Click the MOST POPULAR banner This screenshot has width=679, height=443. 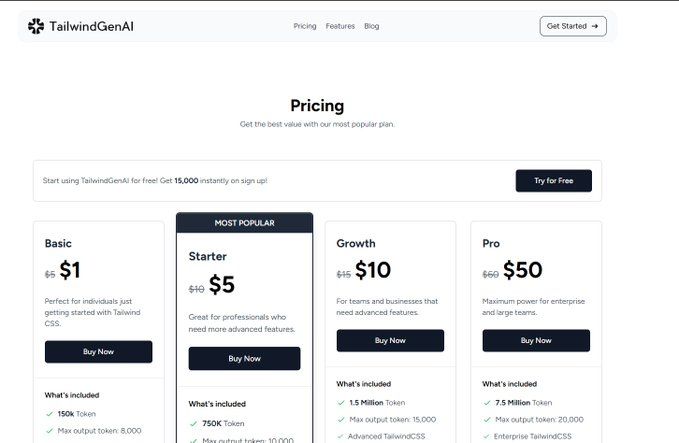coord(244,223)
